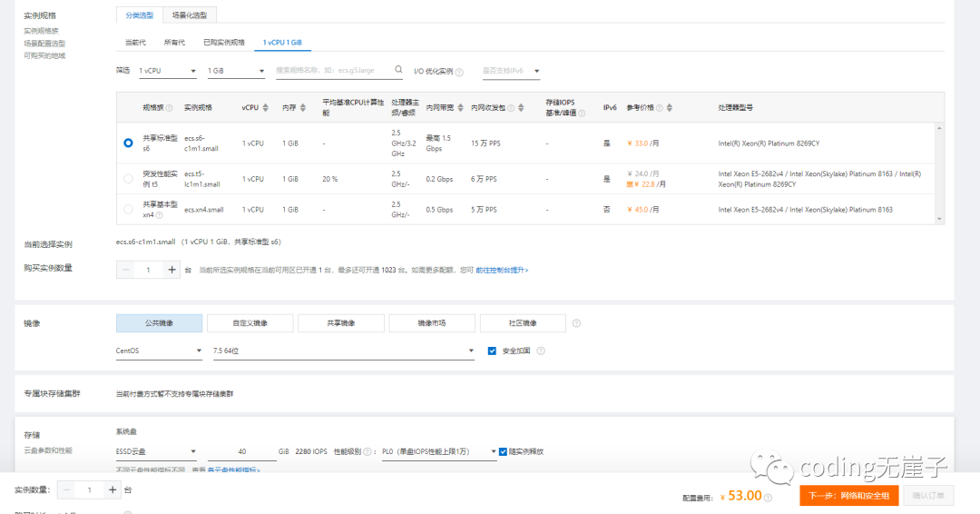Open the CentOS operating system dropdown
The image size is (980, 514).
159,351
